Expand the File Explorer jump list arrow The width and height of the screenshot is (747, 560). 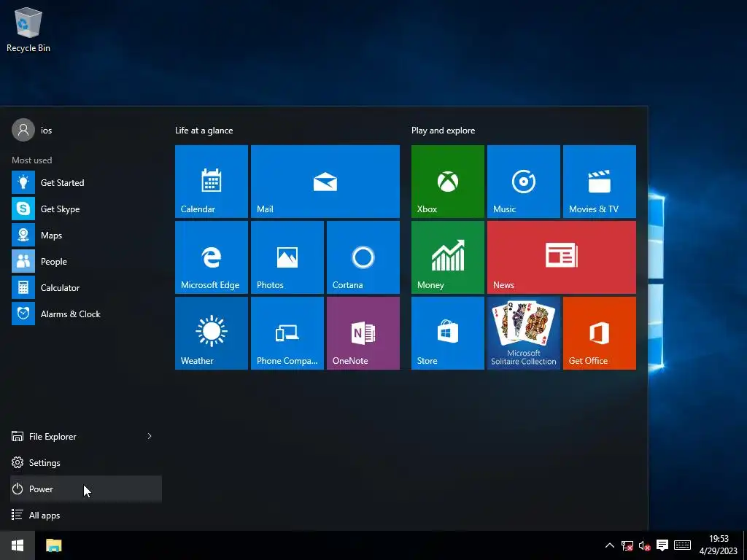point(150,436)
